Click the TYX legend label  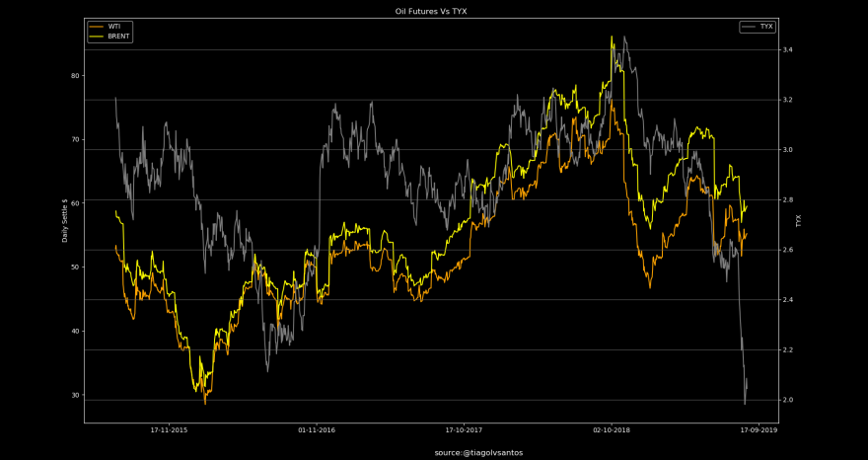(766, 27)
